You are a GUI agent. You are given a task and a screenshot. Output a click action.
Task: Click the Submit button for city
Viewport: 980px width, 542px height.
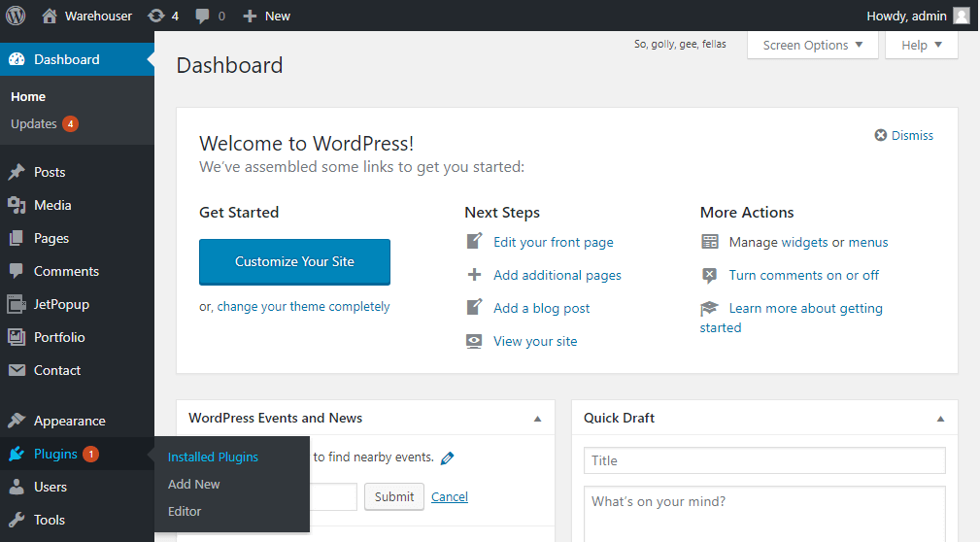[394, 496]
